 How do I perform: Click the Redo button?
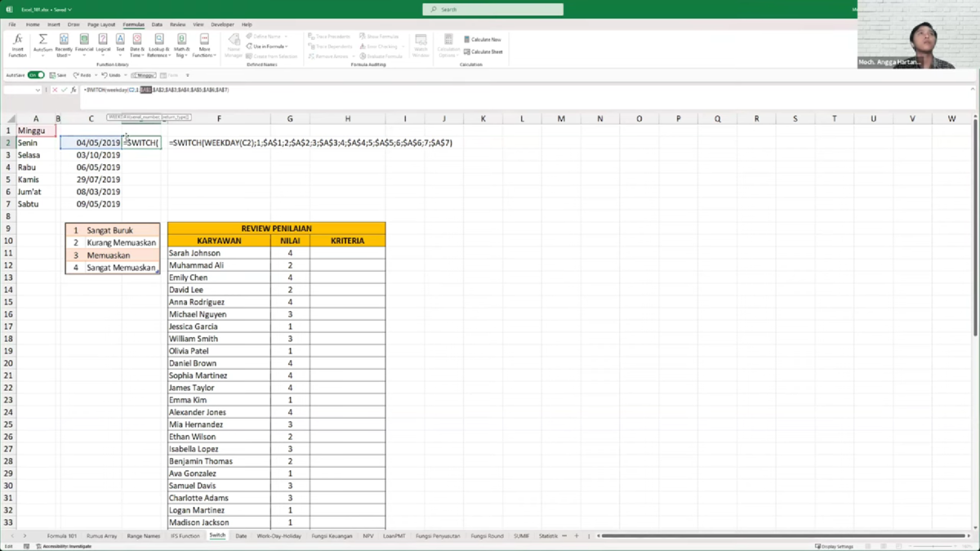click(x=82, y=75)
